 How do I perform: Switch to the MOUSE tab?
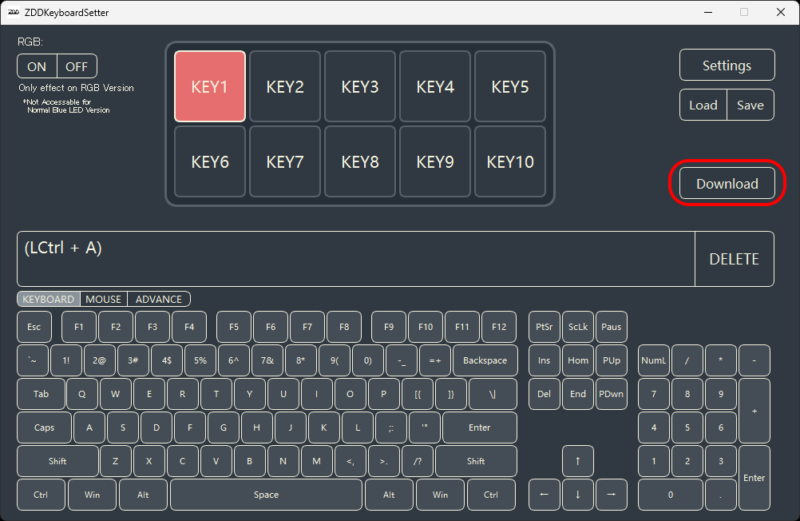[103, 299]
